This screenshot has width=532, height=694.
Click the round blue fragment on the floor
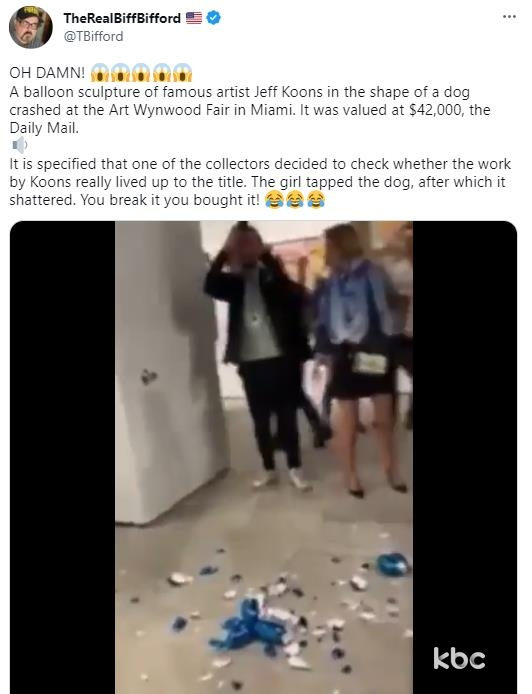coord(392,565)
